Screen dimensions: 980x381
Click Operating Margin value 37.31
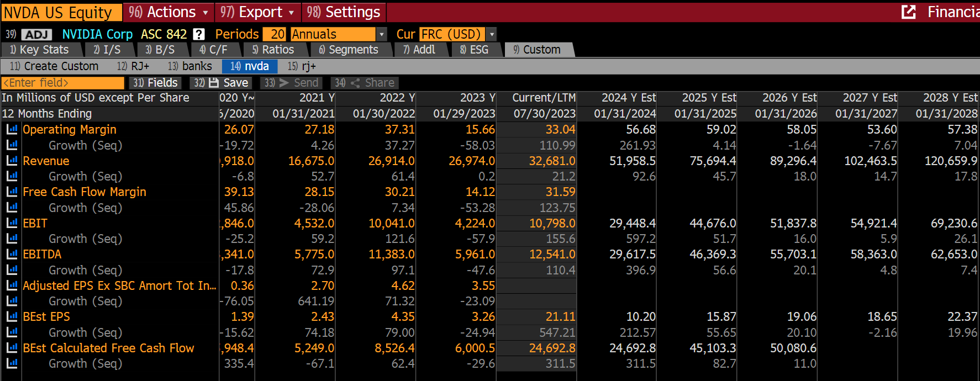399,129
